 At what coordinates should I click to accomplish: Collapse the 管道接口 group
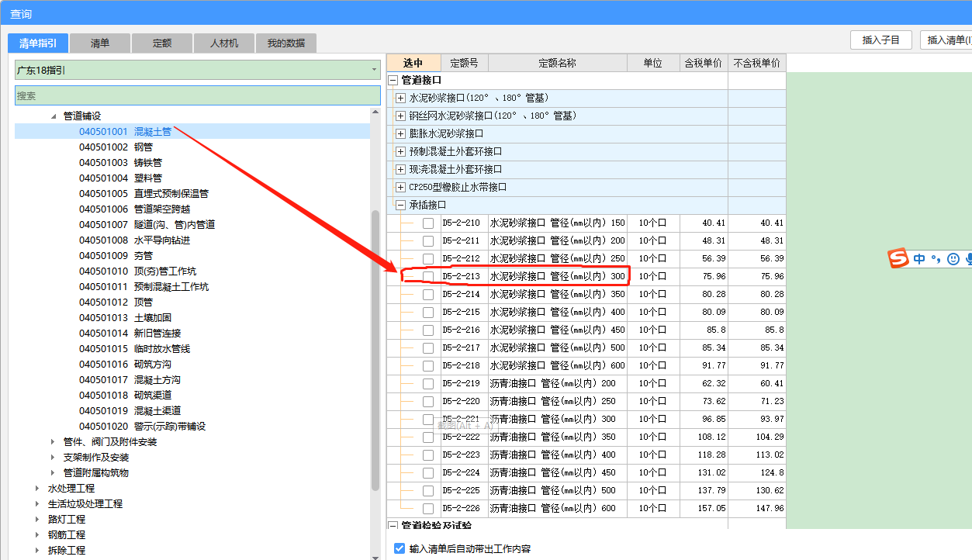point(393,80)
